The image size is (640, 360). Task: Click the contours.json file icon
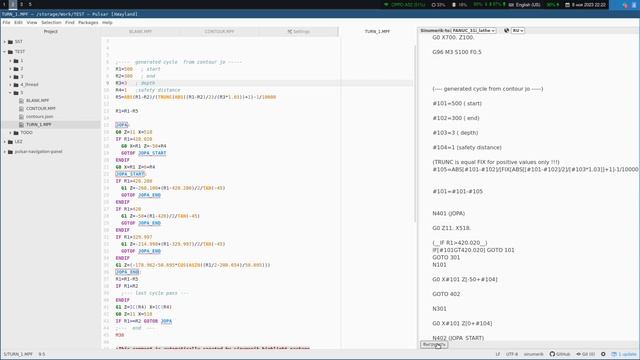pos(21,116)
